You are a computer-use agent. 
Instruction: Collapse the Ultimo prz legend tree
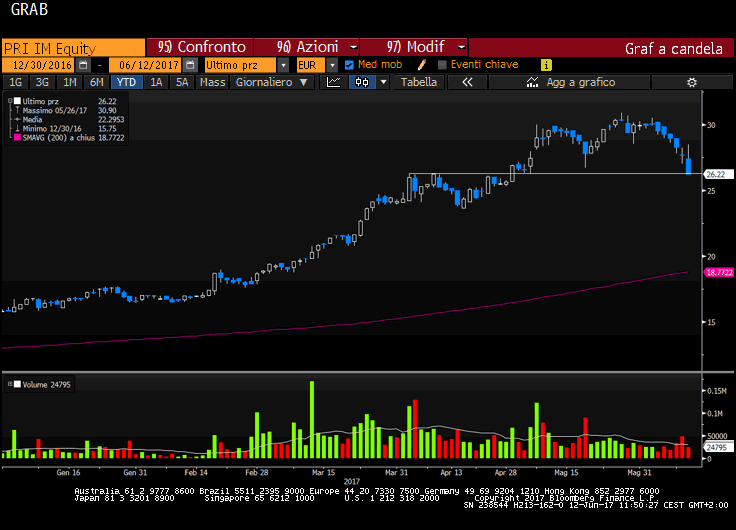11,102
